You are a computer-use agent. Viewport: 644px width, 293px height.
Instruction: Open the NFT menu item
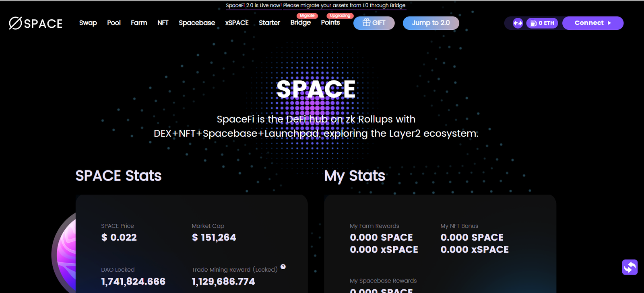pyautogui.click(x=163, y=23)
